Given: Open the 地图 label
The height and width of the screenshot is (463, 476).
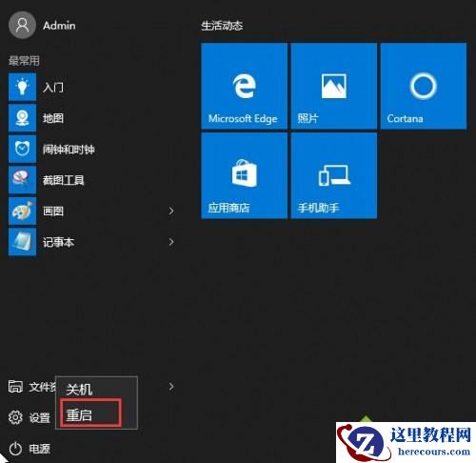Looking at the screenshot, I should tap(53, 118).
